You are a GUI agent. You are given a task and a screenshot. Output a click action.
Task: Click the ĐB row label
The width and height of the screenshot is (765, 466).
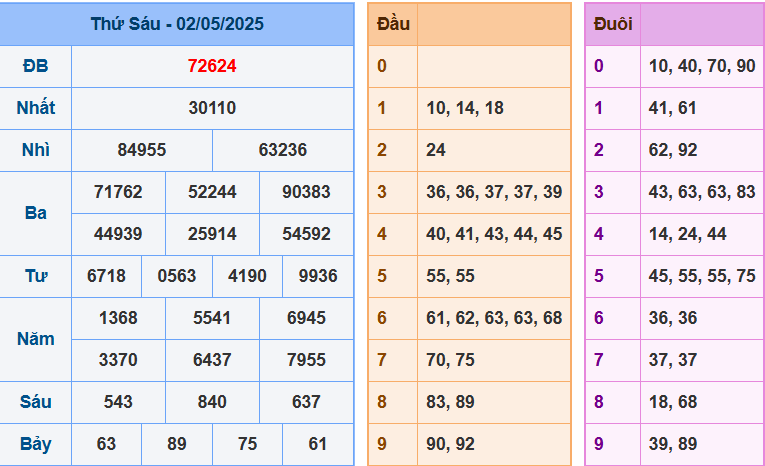[x=36, y=66]
